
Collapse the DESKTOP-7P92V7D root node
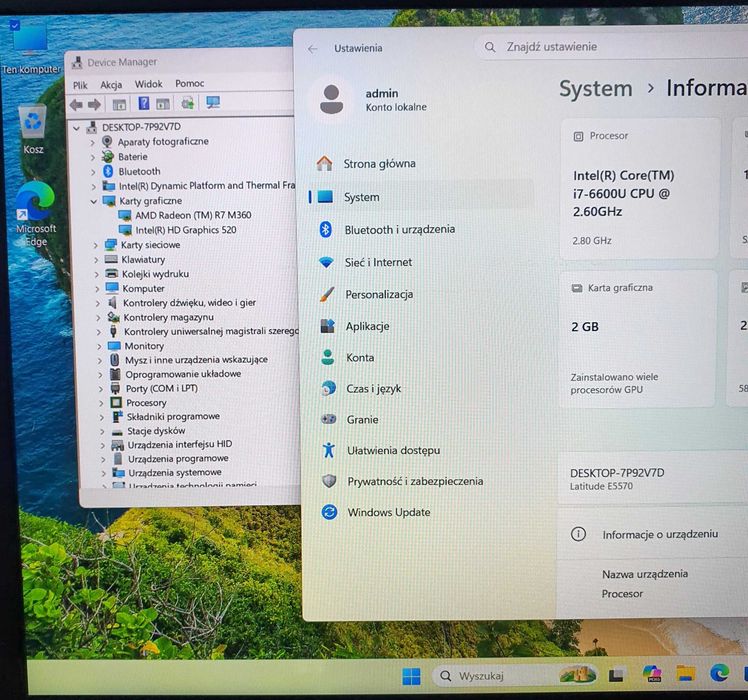[76, 128]
